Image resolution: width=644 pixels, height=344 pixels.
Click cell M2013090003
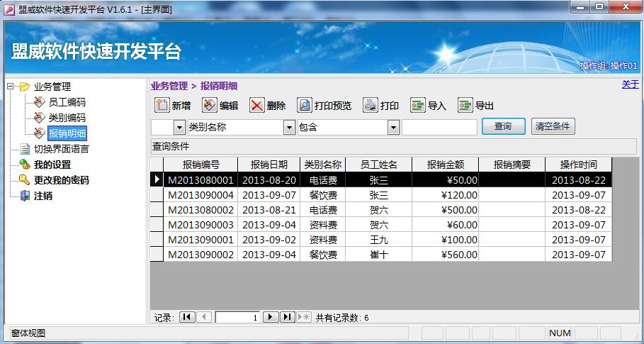pos(200,224)
